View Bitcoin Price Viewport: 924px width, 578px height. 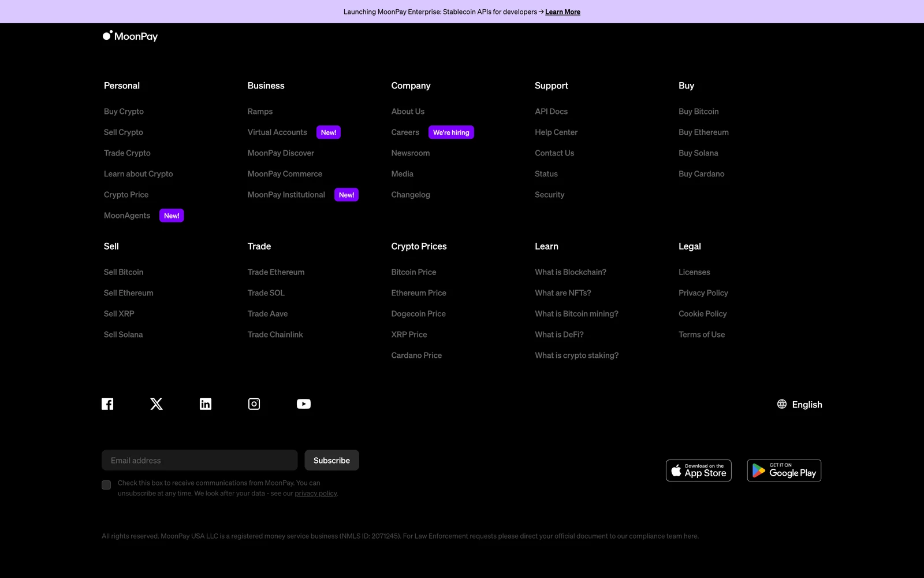(x=413, y=272)
